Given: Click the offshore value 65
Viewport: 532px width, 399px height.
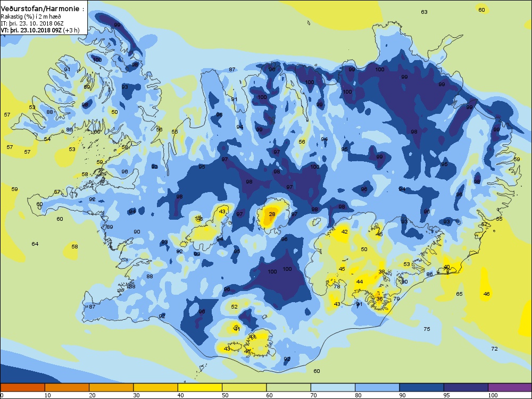Looking at the screenshot, I should [x=459, y=294].
